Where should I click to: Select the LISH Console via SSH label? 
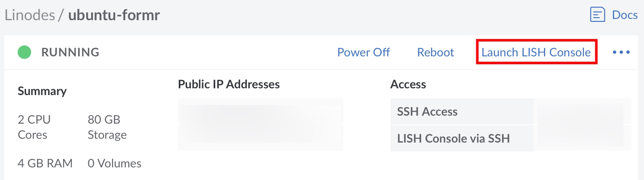point(453,138)
